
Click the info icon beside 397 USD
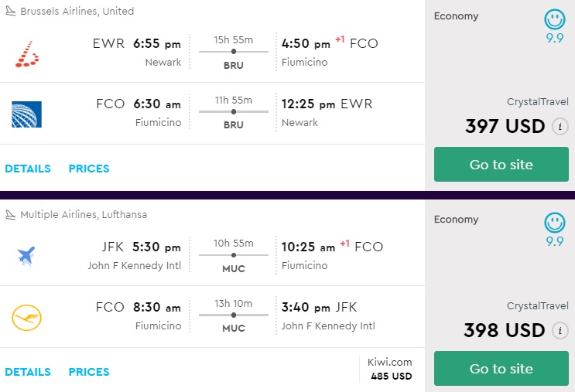pos(560,127)
